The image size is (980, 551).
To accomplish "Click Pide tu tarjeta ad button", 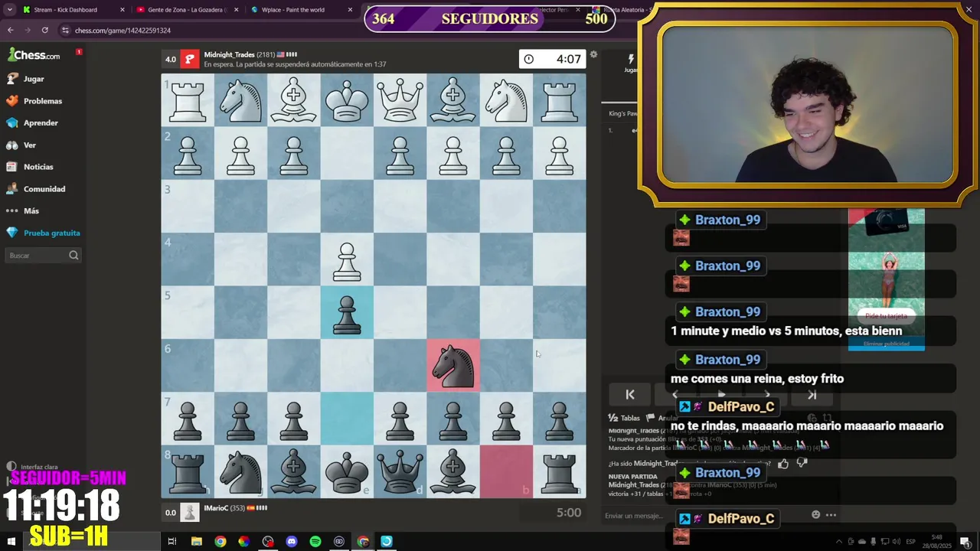I will (x=886, y=315).
